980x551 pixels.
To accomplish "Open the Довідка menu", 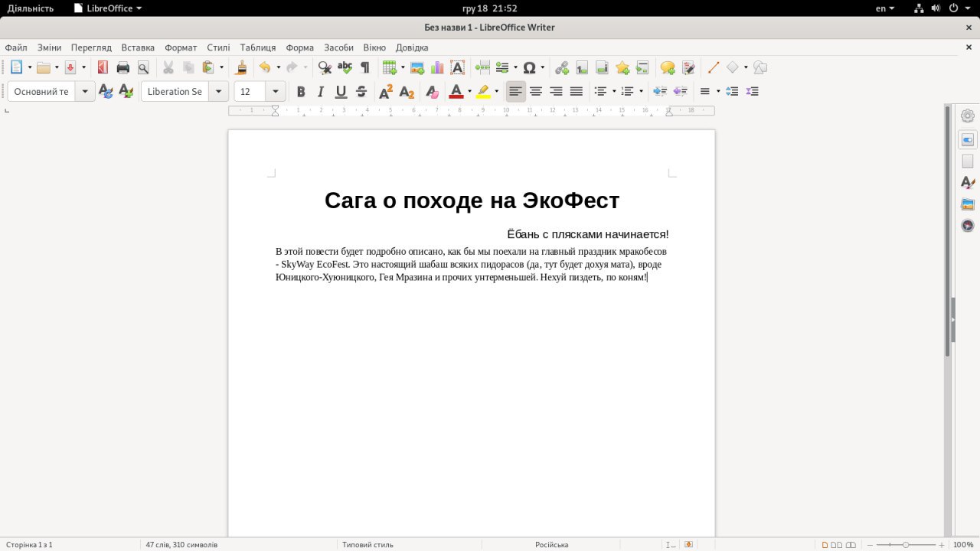I will click(x=412, y=47).
